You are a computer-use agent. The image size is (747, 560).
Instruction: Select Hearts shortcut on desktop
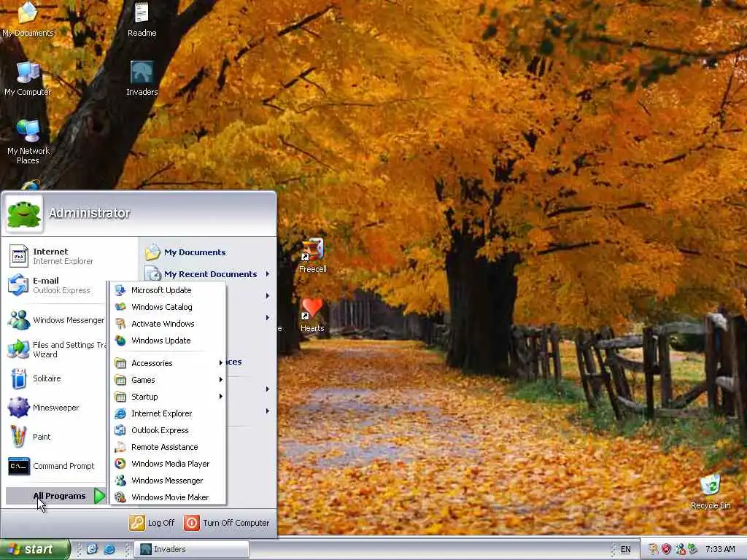pyautogui.click(x=312, y=315)
